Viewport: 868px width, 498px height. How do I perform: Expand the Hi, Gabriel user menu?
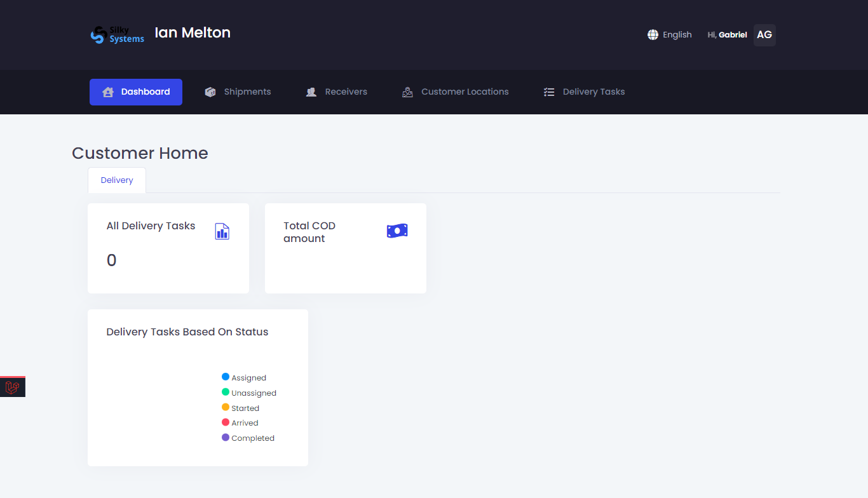(727, 35)
